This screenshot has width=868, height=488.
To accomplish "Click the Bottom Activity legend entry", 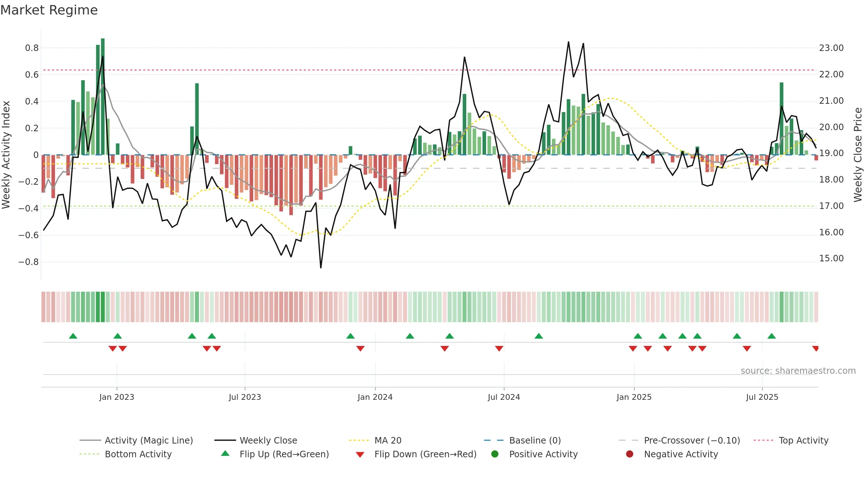I will point(125,454).
